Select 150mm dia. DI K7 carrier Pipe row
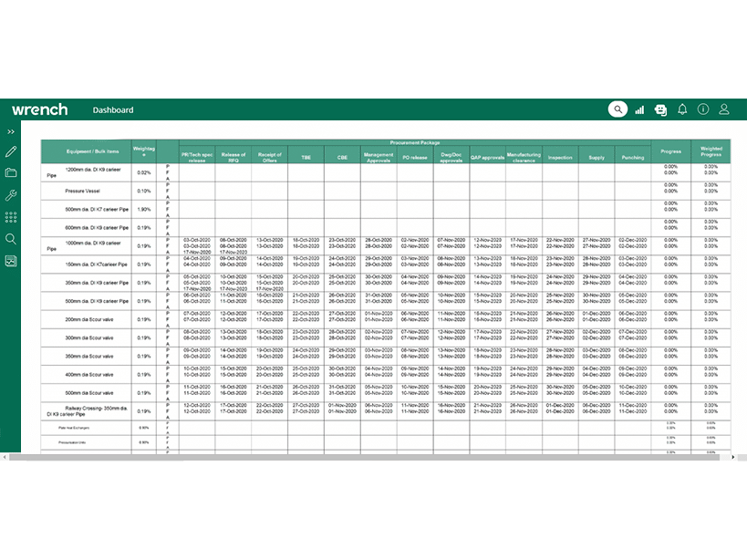The height and width of the screenshot is (560, 747). pos(386,264)
